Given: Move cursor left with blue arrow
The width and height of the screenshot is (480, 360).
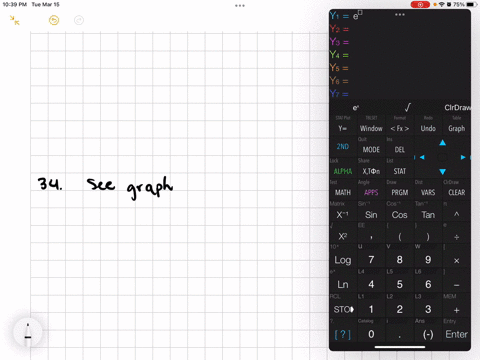Looking at the screenshot, I should pos(422,157).
